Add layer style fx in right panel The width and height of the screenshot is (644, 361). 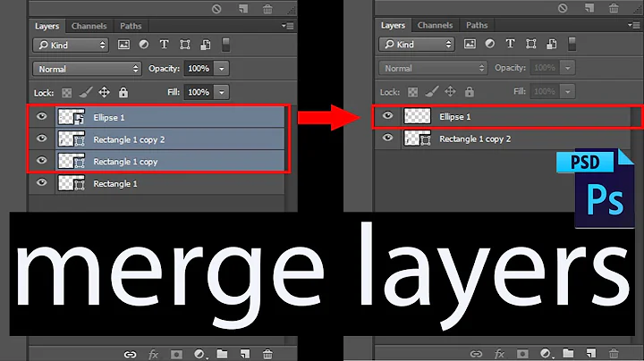click(499, 353)
